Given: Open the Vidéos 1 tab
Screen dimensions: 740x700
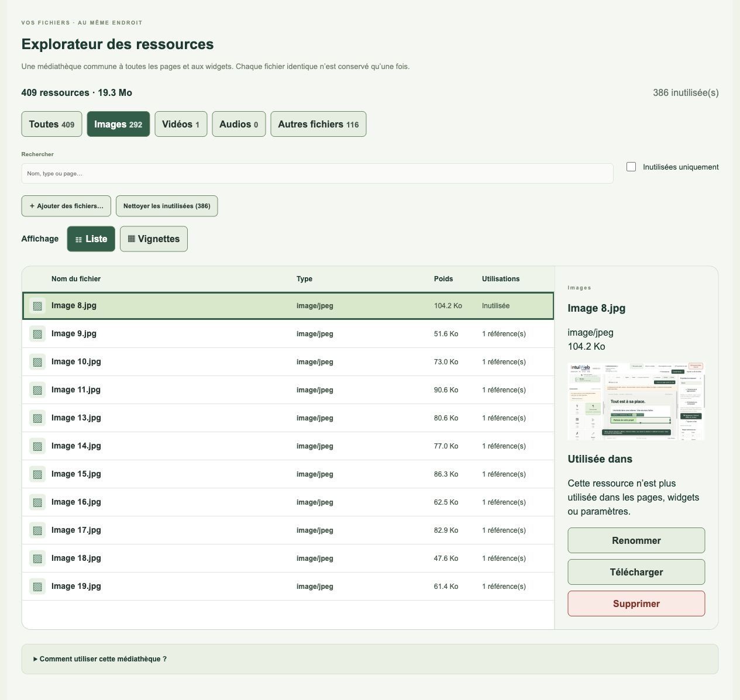Looking at the screenshot, I should tap(181, 124).
